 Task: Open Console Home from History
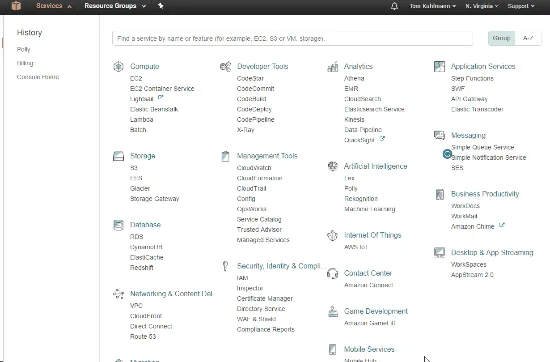[x=38, y=77]
